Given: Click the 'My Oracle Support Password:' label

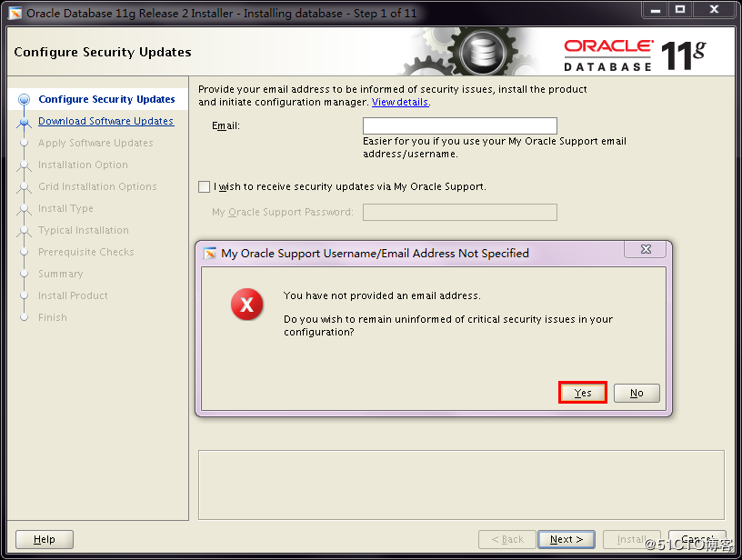Looking at the screenshot, I should (283, 212).
